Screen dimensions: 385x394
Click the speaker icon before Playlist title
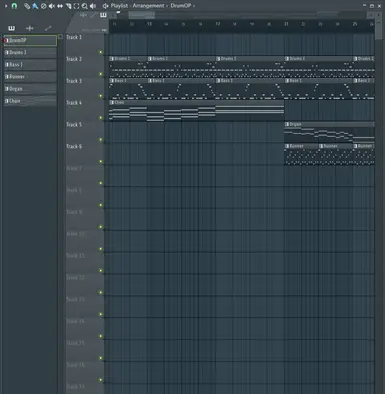[105, 6]
